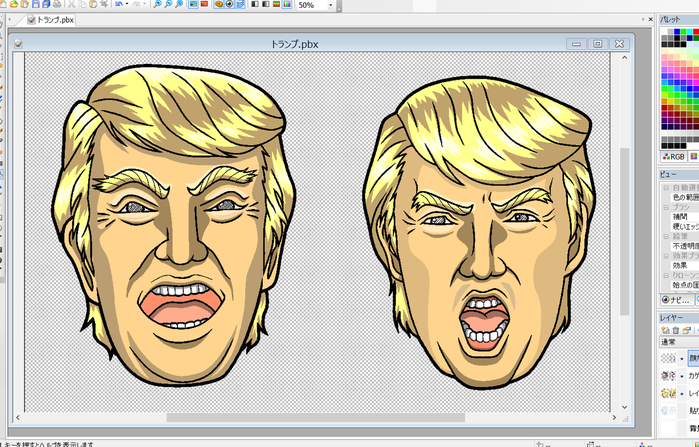Screen dimensions: 699x447
Task: Undo last action with blue arrow icon
Action: coord(119,4)
